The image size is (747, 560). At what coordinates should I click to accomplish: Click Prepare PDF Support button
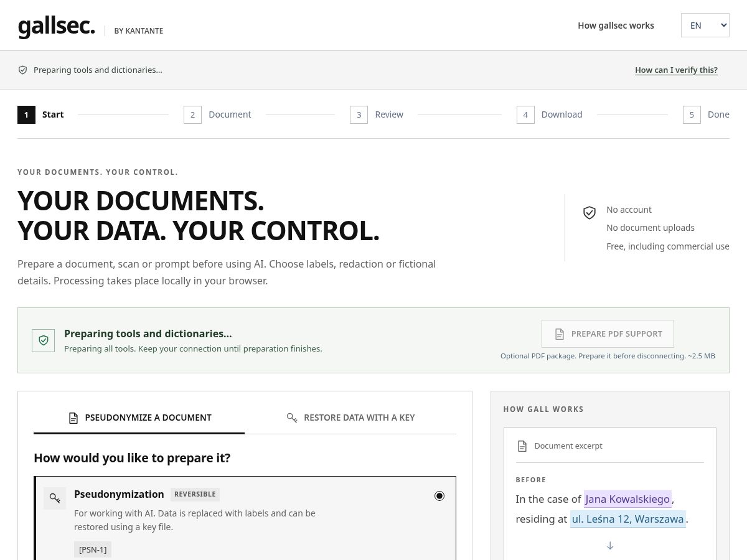(x=608, y=334)
